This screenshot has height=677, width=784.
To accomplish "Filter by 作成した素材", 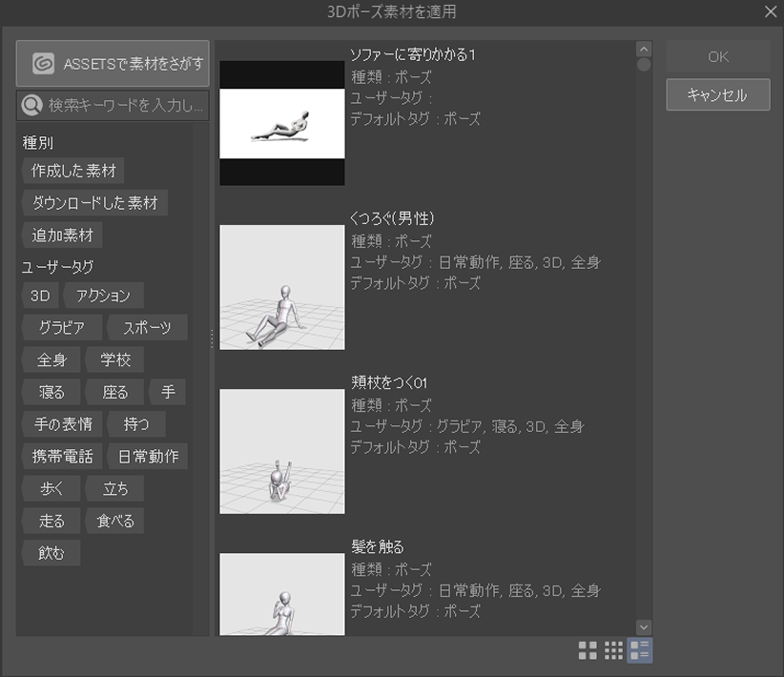I will click(73, 171).
